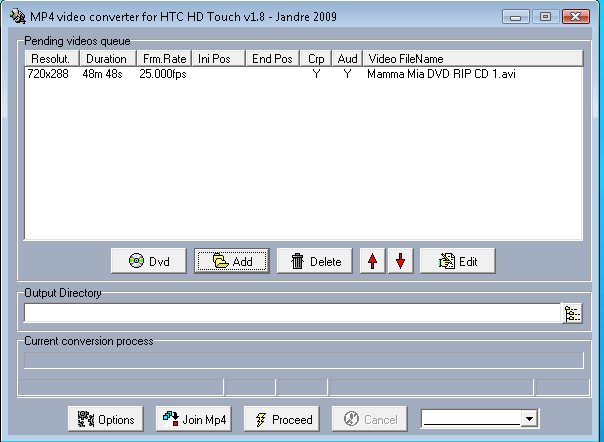
Task: Open the Options dialog
Action: coord(106,419)
